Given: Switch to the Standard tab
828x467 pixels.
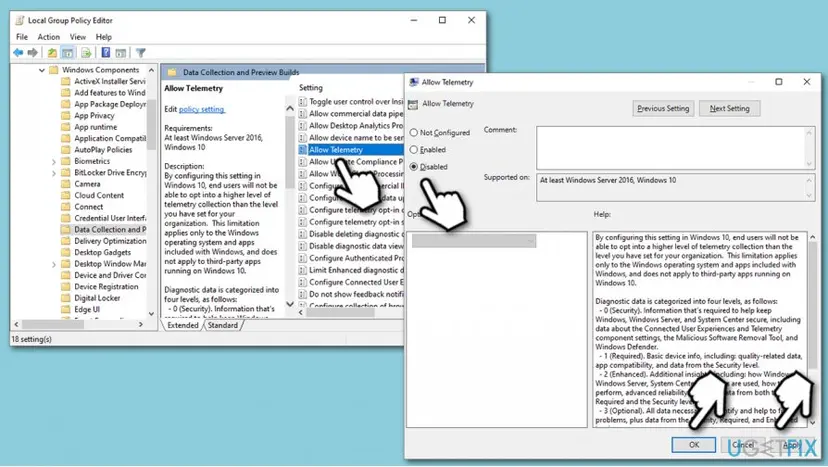Looking at the screenshot, I should point(223,325).
